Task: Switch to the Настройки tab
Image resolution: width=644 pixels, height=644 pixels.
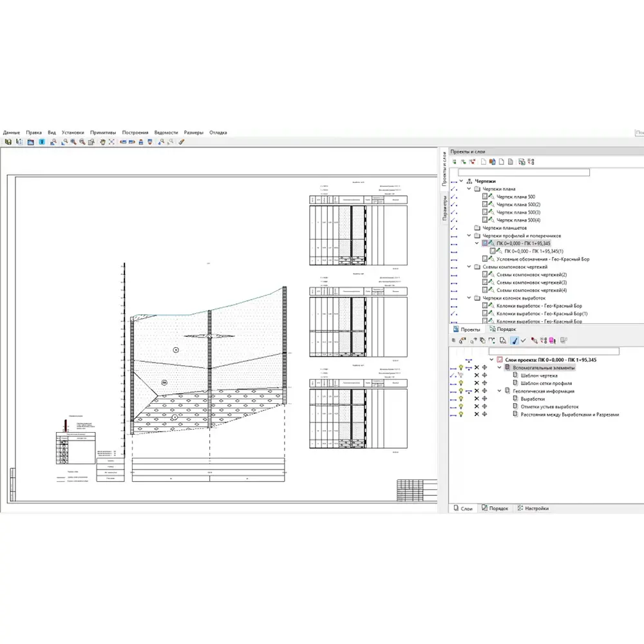Action: click(x=536, y=509)
